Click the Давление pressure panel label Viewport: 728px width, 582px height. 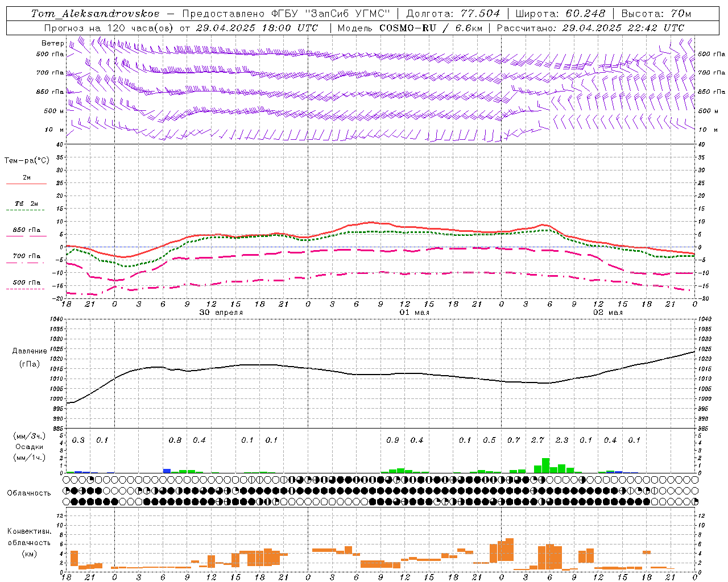pyautogui.click(x=30, y=351)
